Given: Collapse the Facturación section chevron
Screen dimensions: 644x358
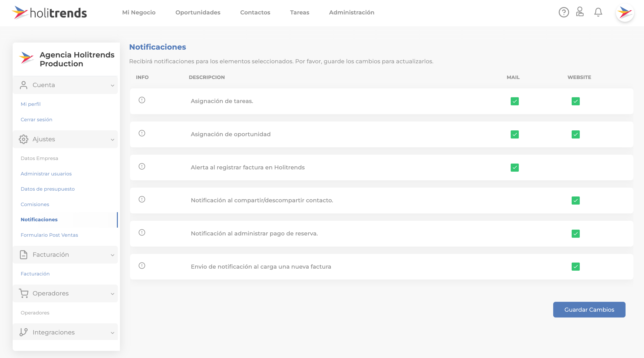Looking at the screenshot, I should click(x=113, y=255).
